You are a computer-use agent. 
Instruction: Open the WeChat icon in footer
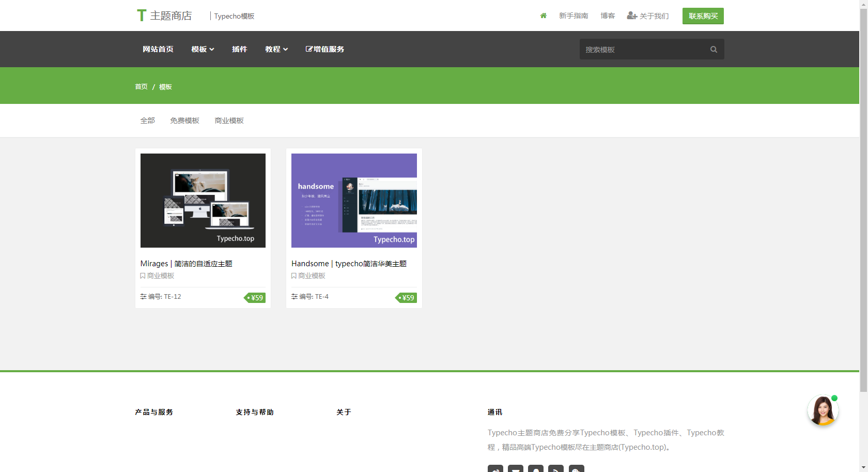point(576,468)
